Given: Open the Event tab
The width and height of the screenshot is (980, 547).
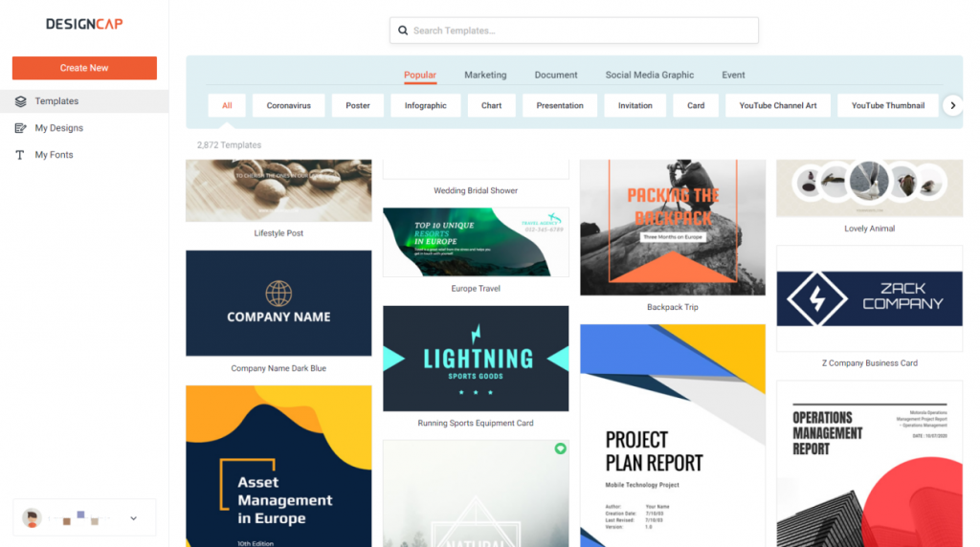Looking at the screenshot, I should click(x=733, y=75).
